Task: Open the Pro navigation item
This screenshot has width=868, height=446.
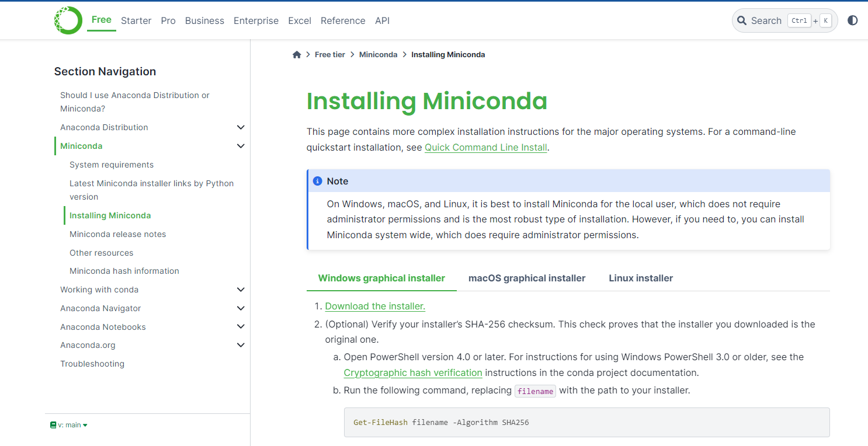Action: (168, 20)
